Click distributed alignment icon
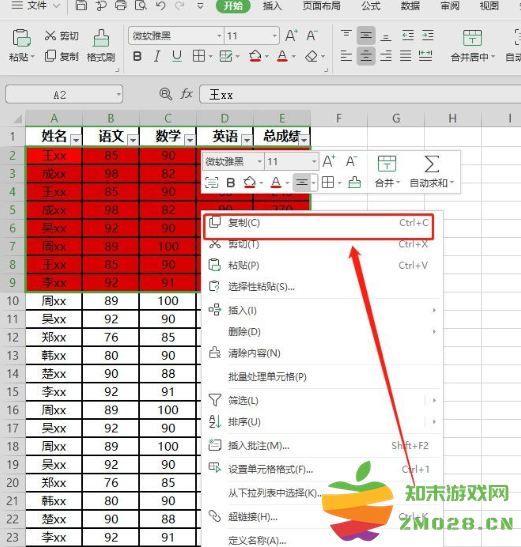This screenshot has height=547, width=521. coord(425,56)
